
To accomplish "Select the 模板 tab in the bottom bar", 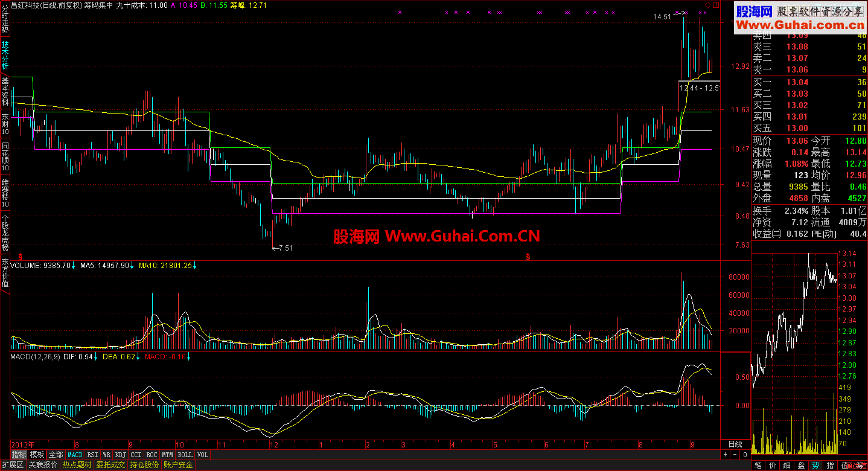I will coord(37,455).
